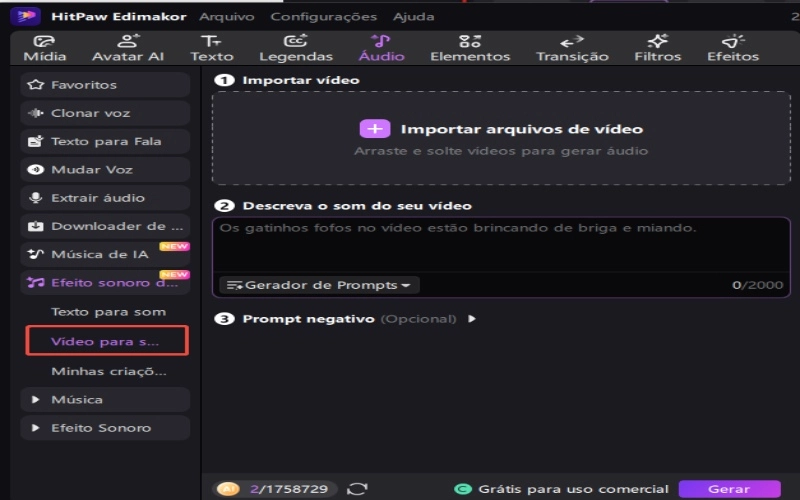Click the AI credits coin icon

[x=228, y=489]
